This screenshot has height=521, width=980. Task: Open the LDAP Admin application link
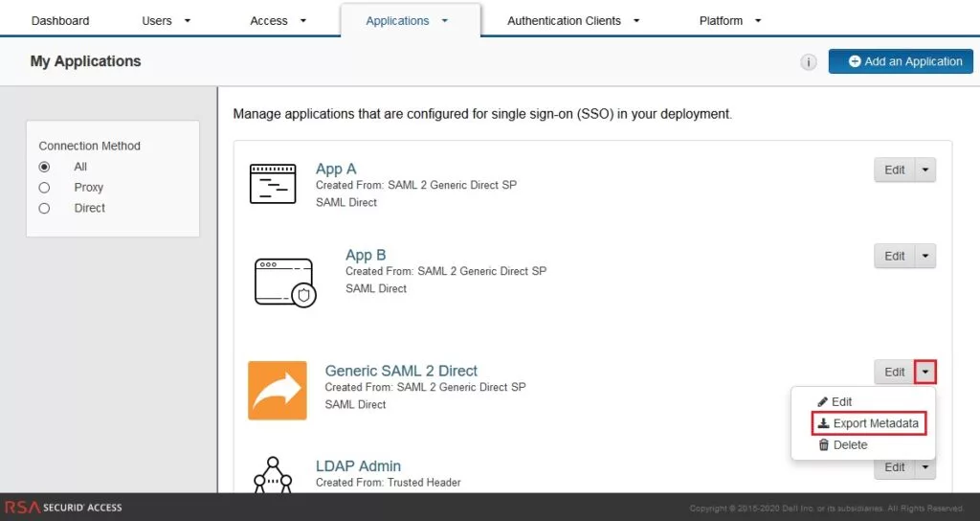click(358, 466)
